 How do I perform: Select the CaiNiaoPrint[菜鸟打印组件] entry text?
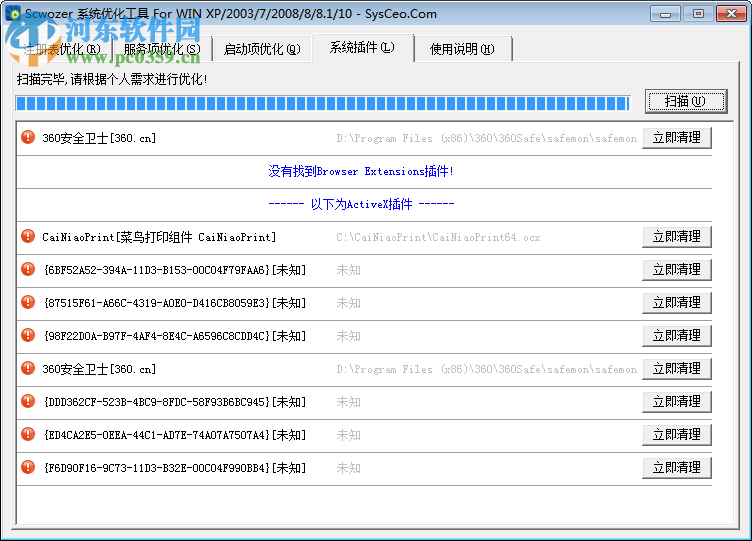pyautogui.click(x=159, y=237)
